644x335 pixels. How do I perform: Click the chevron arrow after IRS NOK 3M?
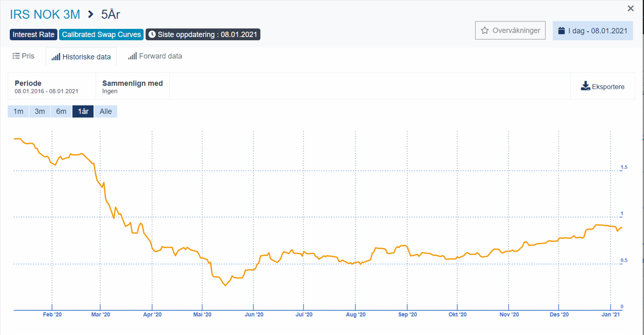91,14
